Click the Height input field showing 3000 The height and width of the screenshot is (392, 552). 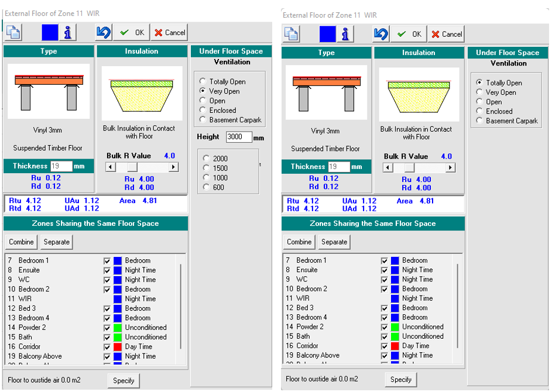point(237,137)
